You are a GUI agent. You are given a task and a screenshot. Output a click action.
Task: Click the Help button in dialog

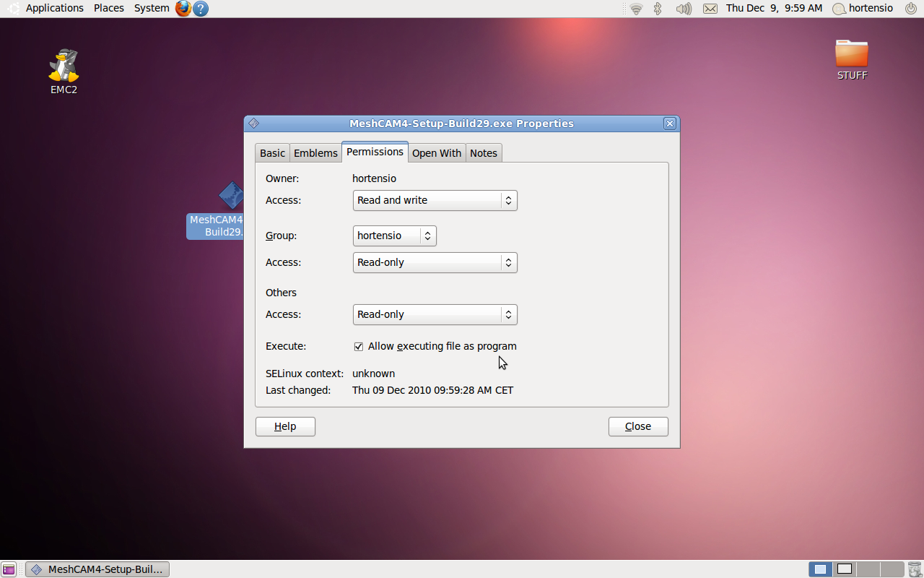(x=285, y=426)
